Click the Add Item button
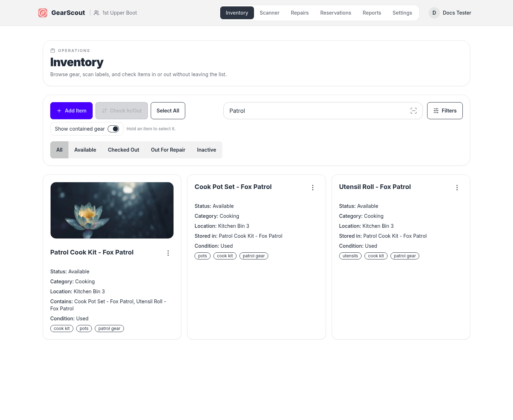 [71, 111]
